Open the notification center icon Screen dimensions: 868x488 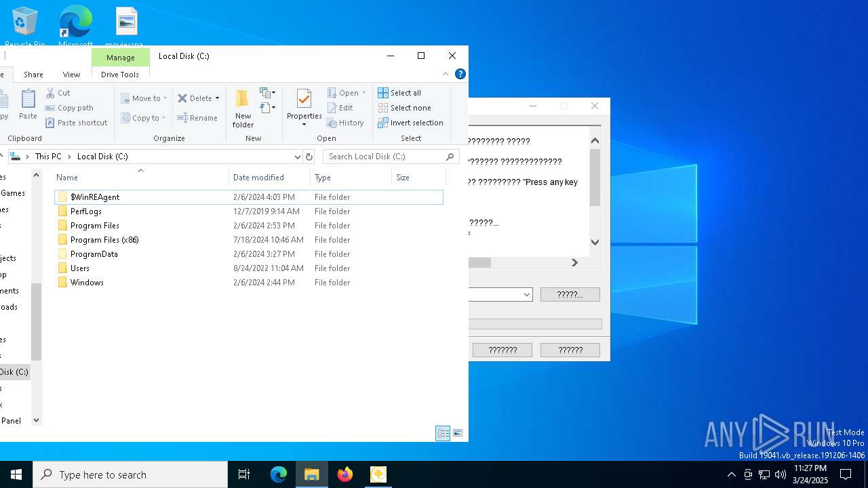[846, 474]
